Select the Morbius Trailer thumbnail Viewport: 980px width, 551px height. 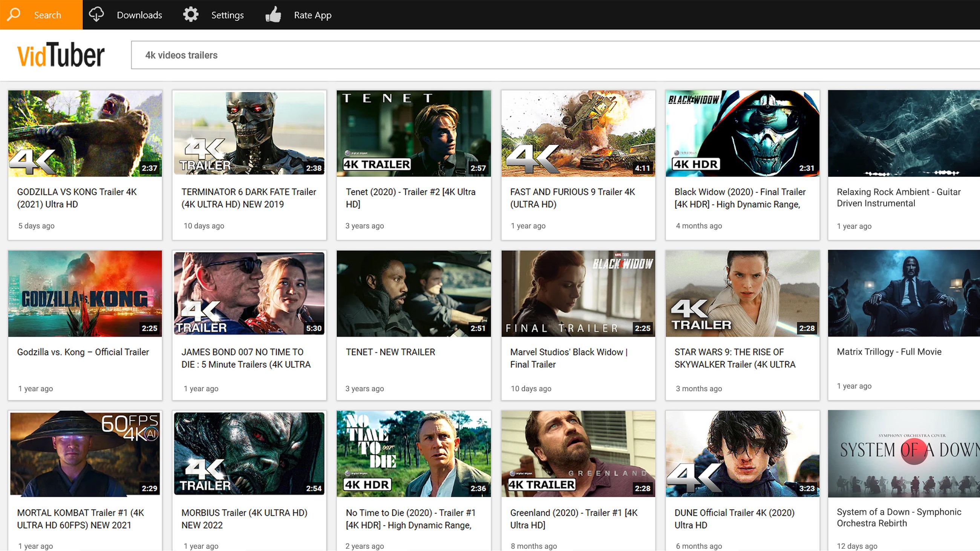(x=249, y=454)
